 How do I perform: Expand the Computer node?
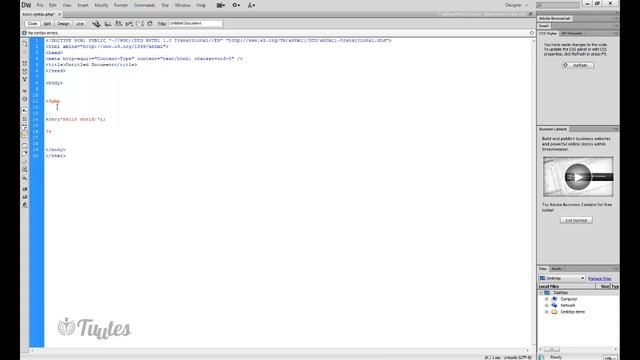pyautogui.click(x=547, y=299)
